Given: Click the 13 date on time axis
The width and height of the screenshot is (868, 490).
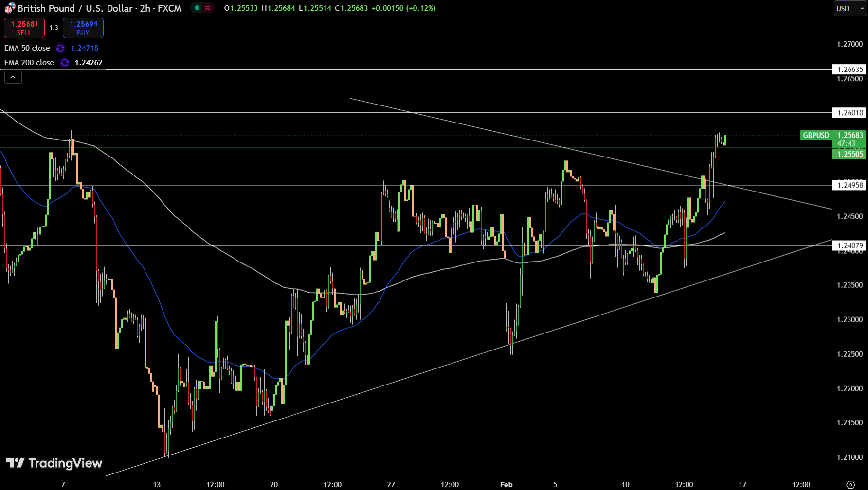Looking at the screenshot, I should 157,484.
